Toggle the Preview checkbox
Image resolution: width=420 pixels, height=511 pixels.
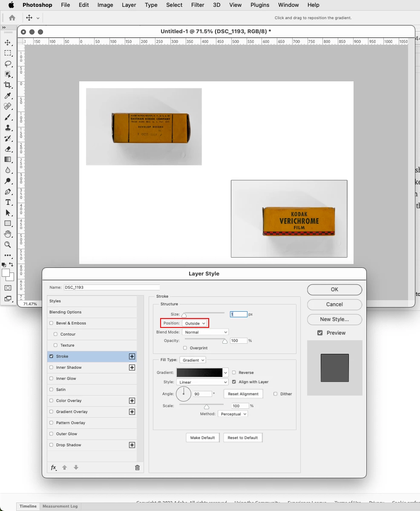click(x=320, y=333)
